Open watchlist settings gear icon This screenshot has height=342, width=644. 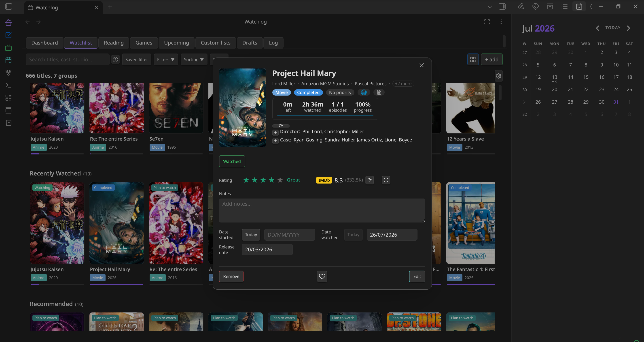coord(498,76)
